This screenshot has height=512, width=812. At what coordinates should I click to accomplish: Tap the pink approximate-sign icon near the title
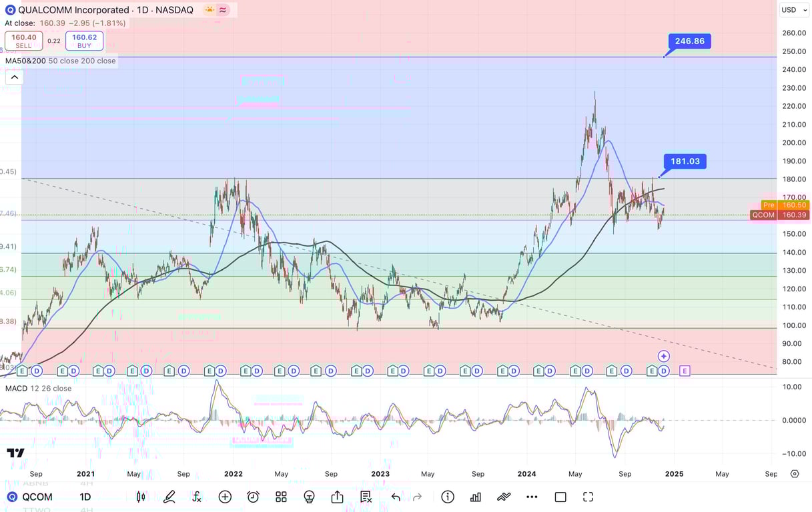point(224,10)
